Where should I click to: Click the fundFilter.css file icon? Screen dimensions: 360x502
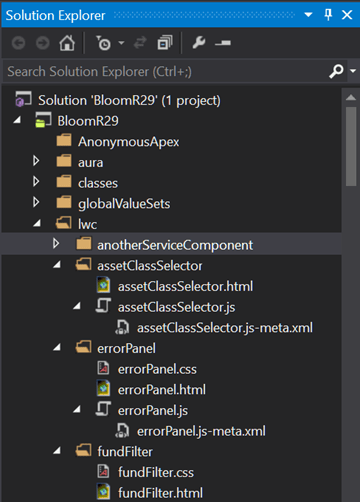click(x=103, y=471)
